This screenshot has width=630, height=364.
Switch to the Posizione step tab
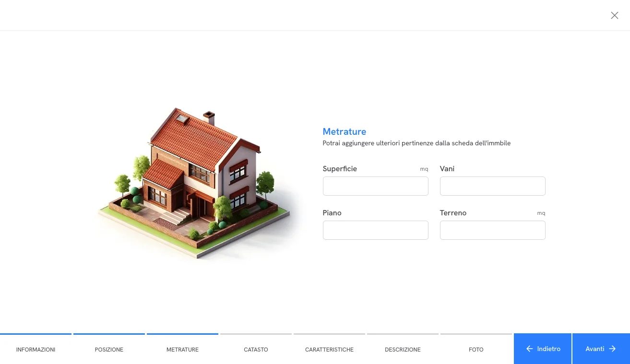(x=109, y=350)
